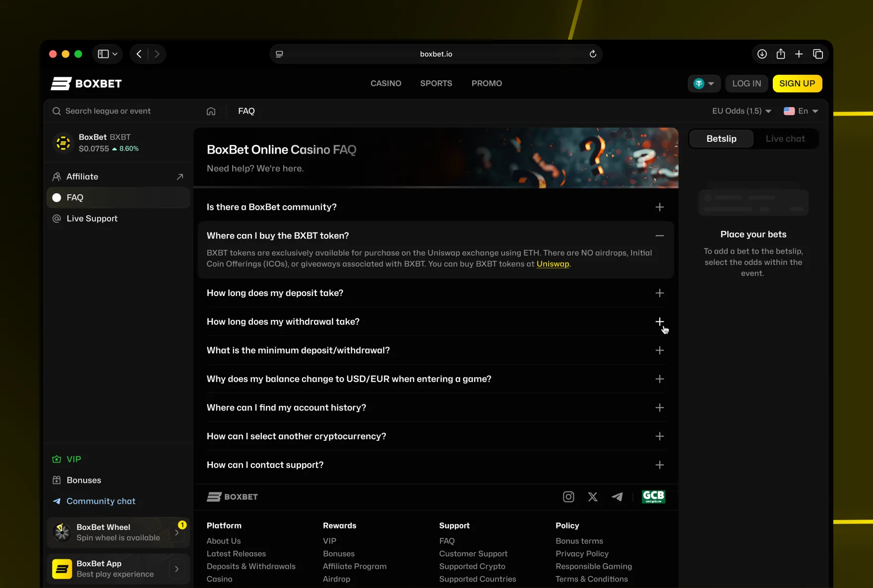Click the Live Support icon in the sidebar
This screenshot has height=588, width=873.
click(57, 219)
